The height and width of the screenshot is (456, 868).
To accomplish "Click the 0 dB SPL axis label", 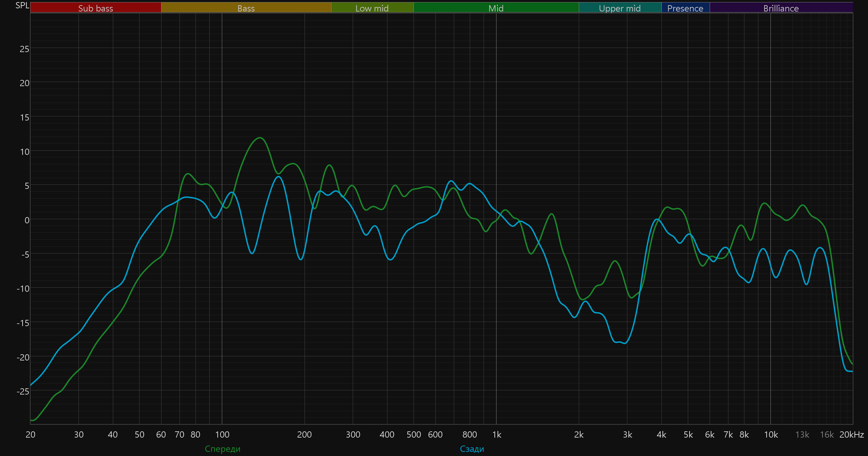I will coord(27,220).
